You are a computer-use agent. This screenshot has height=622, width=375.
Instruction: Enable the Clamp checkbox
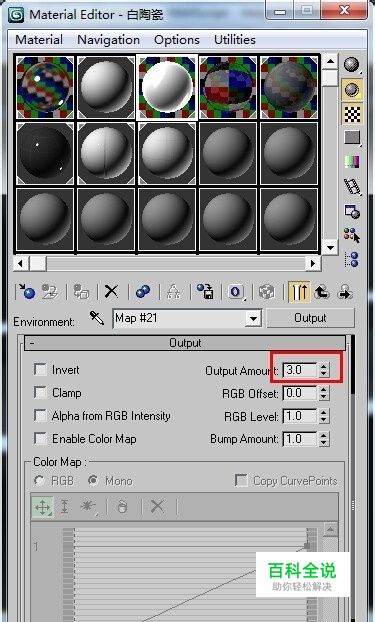point(40,393)
